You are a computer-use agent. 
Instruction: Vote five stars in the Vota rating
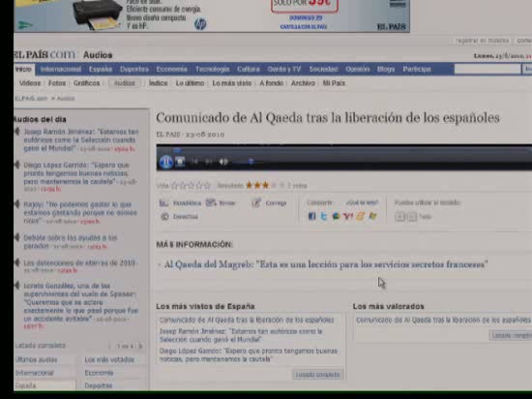coord(207,186)
